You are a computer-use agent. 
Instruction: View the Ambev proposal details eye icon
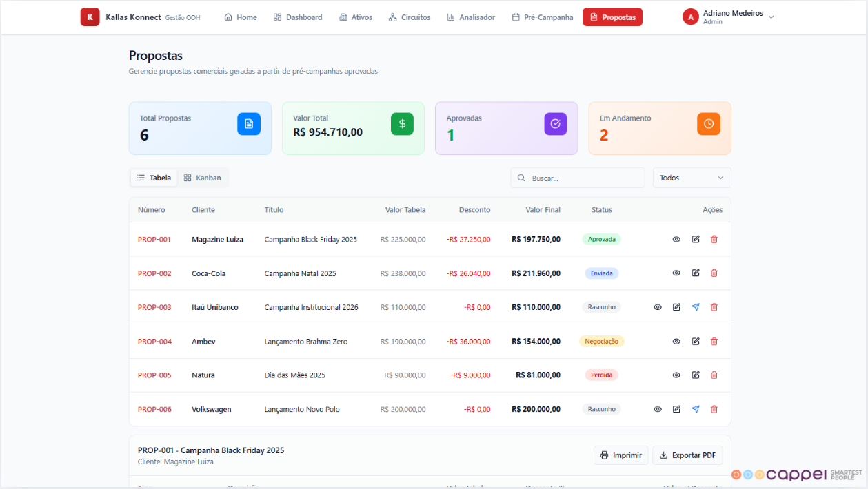(x=676, y=341)
